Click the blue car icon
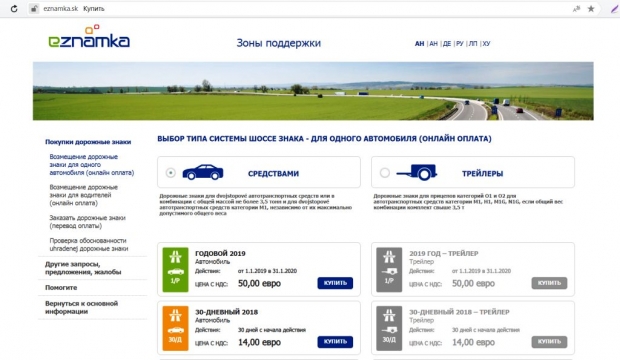This screenshot has width=620, height=360. pos(203,172)
